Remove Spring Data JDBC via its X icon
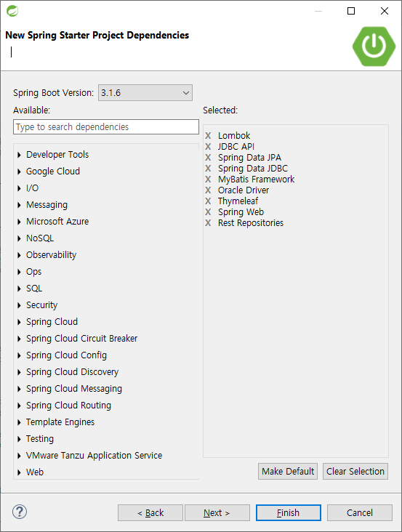 208,169
